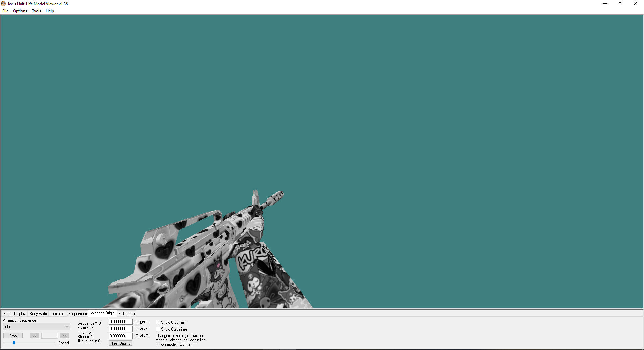Open the Tools menu
This screenshot has height=350, width=644.
[x=36, y=11]
